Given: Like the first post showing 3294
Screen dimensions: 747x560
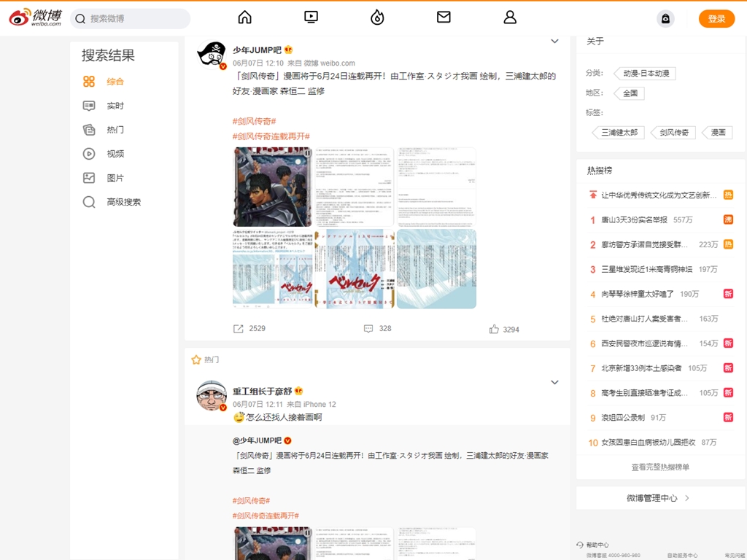Looking at the screenshot, I should 504,329.
